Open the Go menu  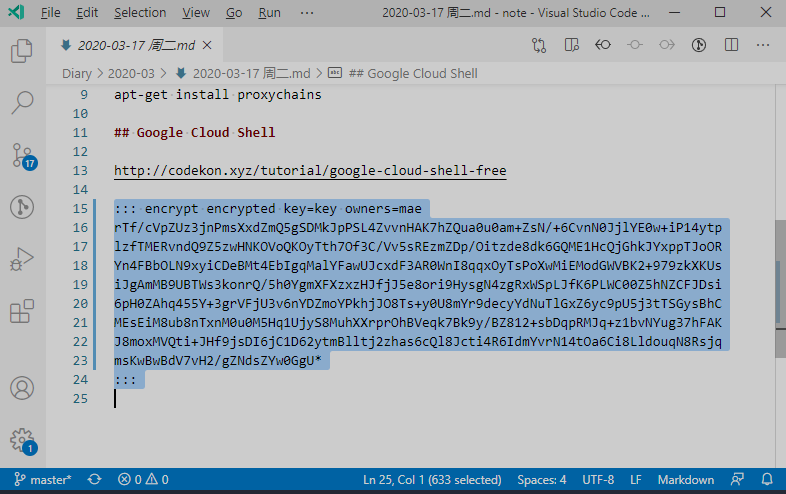click(234, 13)
